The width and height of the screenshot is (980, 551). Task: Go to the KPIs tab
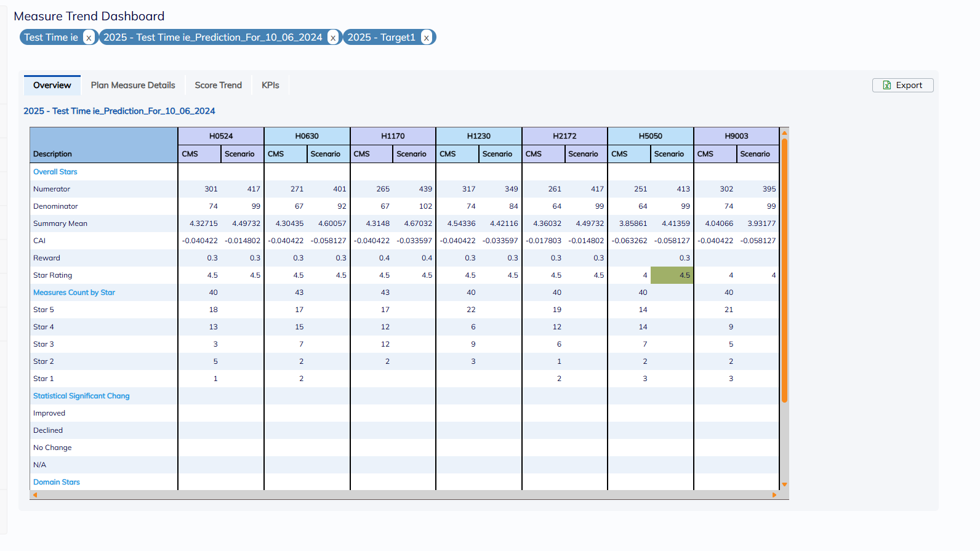click(x=270, y=86)
